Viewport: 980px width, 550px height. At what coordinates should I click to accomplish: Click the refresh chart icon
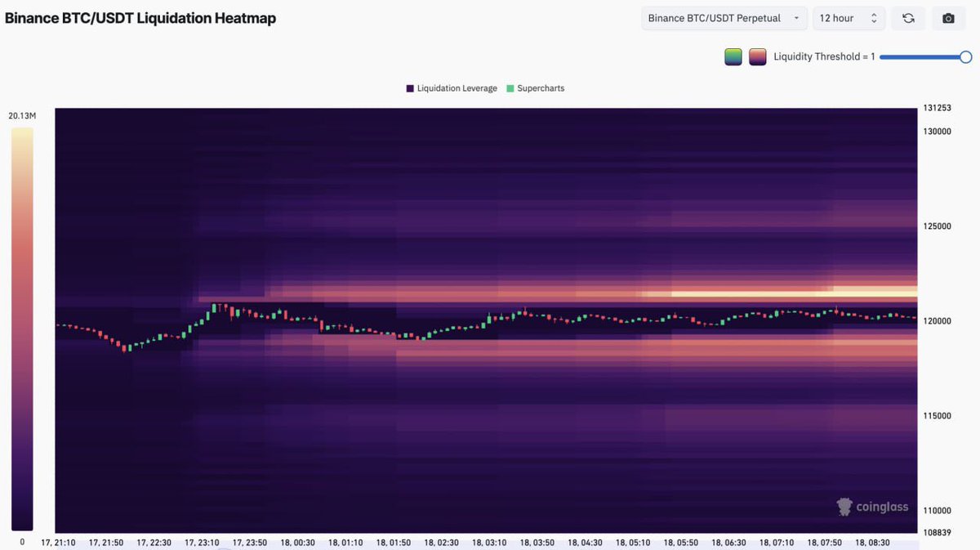coord(908,18)
